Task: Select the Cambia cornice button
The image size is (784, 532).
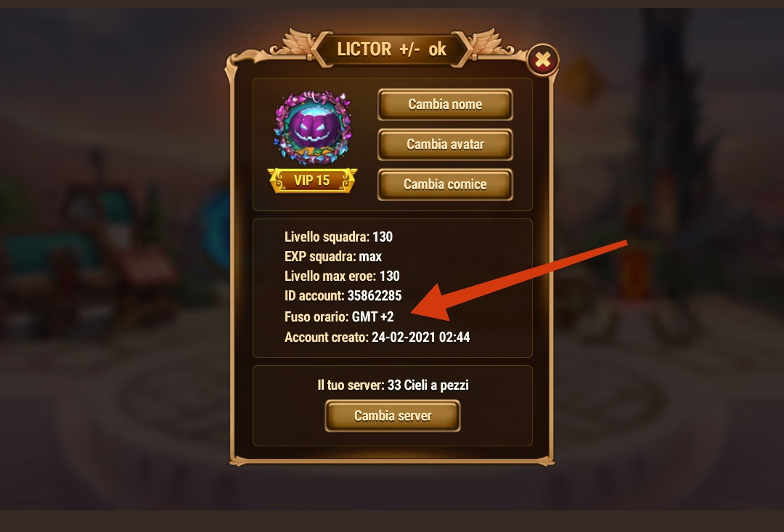Action: pos(445,184)
